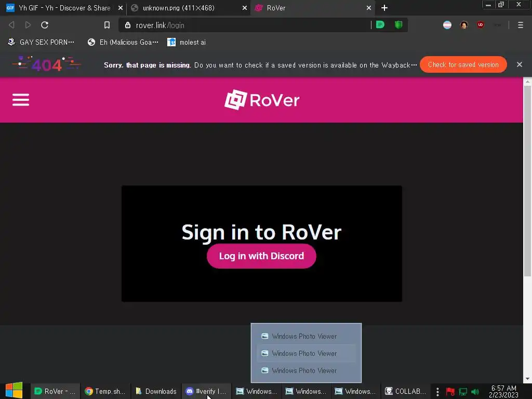
Task: Open the RoVer hamburger menu
Action: [21, 100]
